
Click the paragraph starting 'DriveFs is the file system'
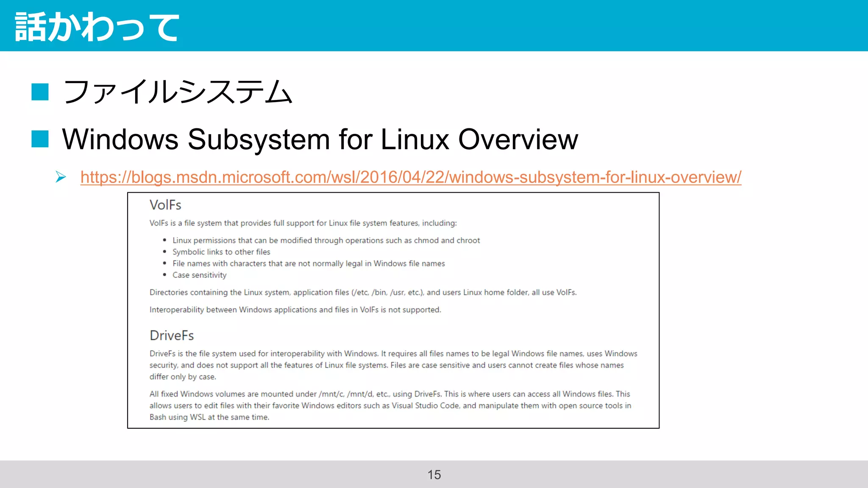coord(393,365)
